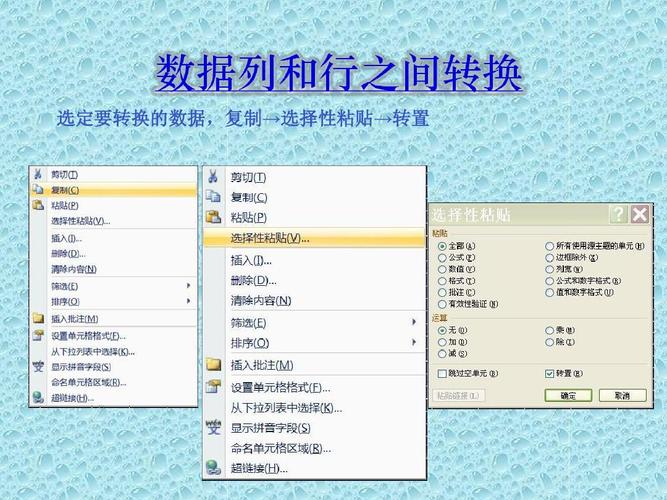Click the help question mark in 选择性粘贴 dialog
The width and height of the screenshot is (667, 500).
tap(619, 214)
